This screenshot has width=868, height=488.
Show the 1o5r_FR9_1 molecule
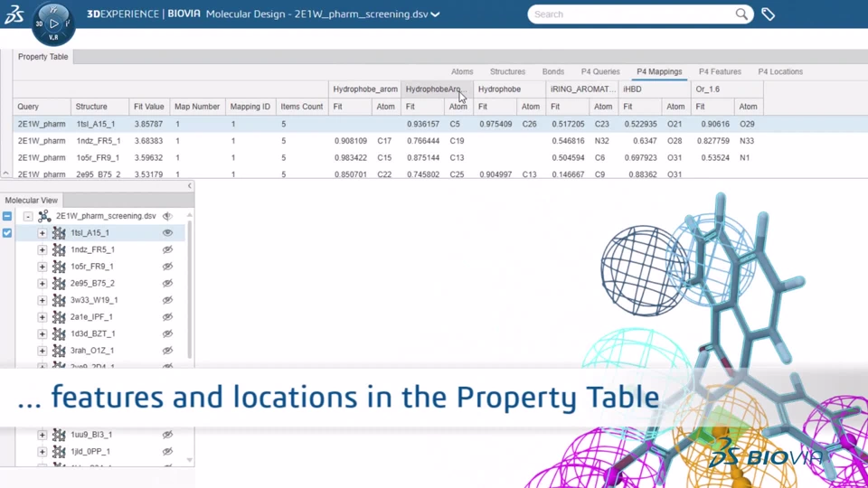[x=167, y=267]
